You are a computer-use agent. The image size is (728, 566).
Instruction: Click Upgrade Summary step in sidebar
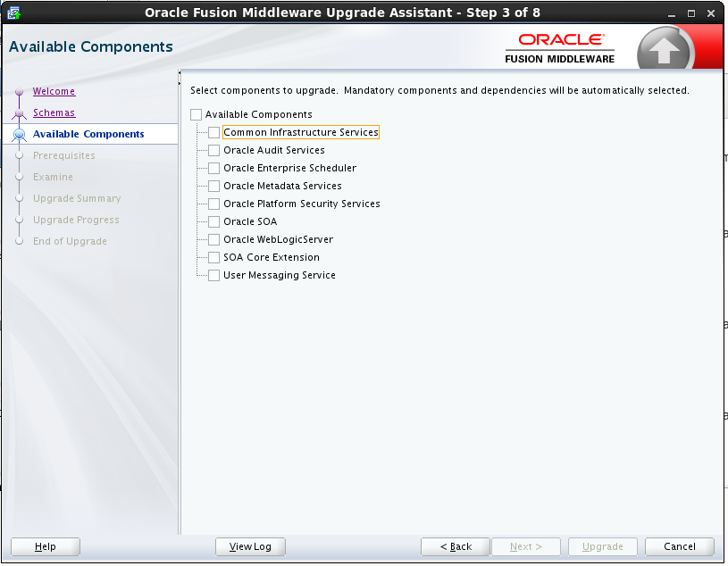[77, 198]
